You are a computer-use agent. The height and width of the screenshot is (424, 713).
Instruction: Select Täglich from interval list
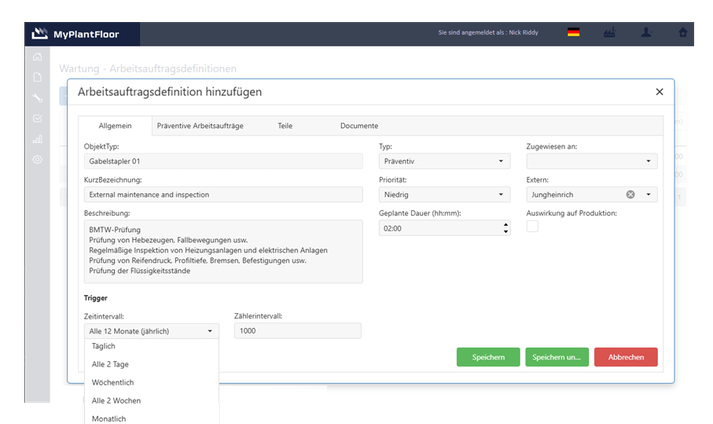click(151, 346)
